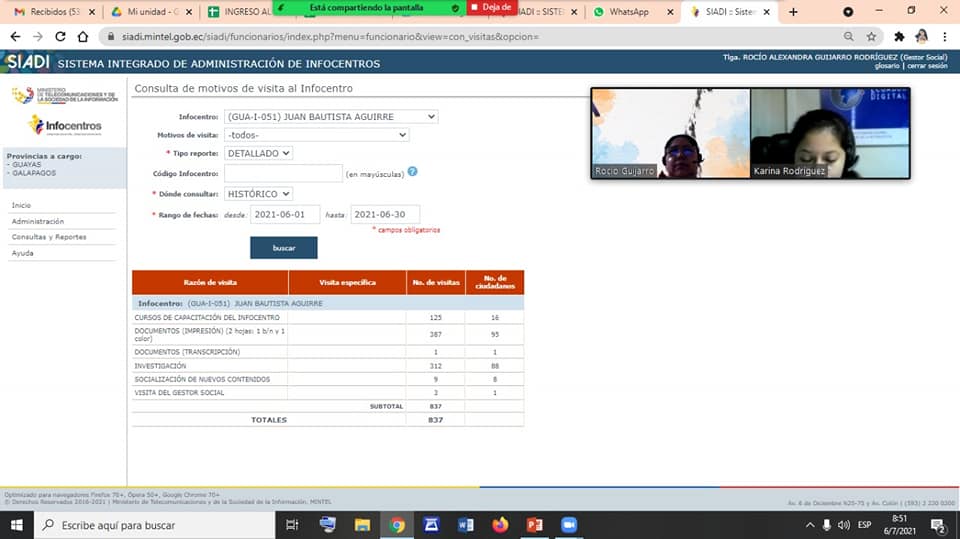The height and width of the screenshot is (539, 960).
Task: Bookmark page using the star icon
Action: point(871,36)
